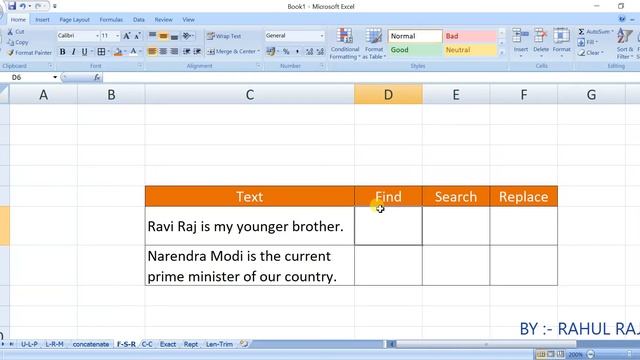640x360 pixels.
Task: Apply the Good cell style
Action: coord(415,50)
